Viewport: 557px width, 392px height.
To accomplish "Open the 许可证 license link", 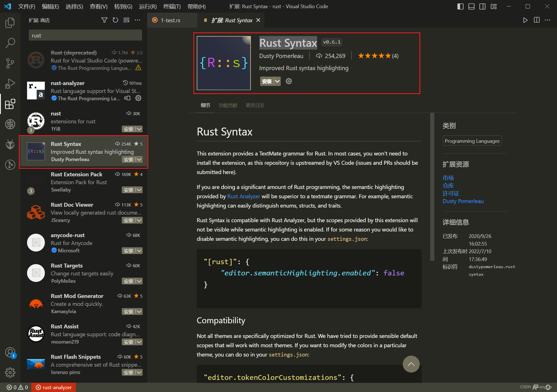I will pyautogui.click(x=451, y=193).
